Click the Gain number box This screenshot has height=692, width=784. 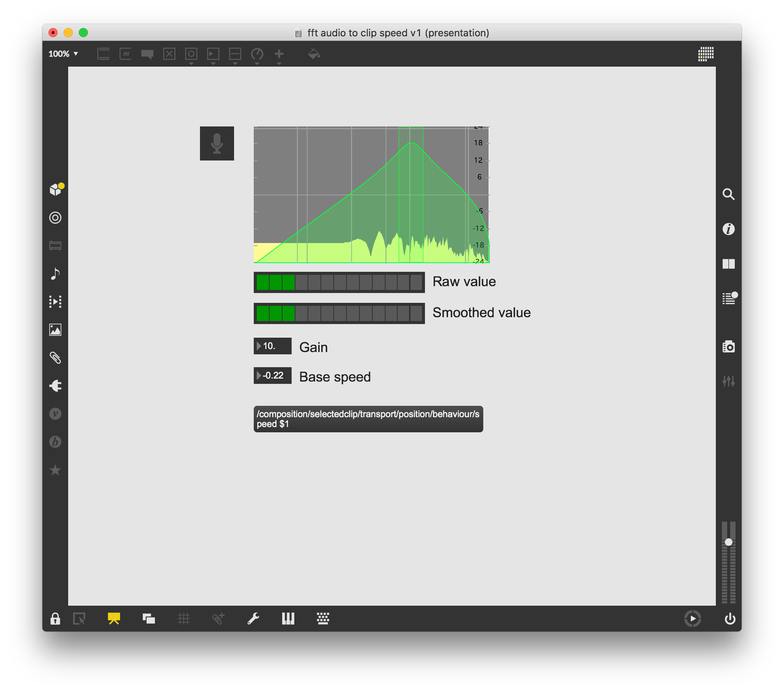[273, 346]
